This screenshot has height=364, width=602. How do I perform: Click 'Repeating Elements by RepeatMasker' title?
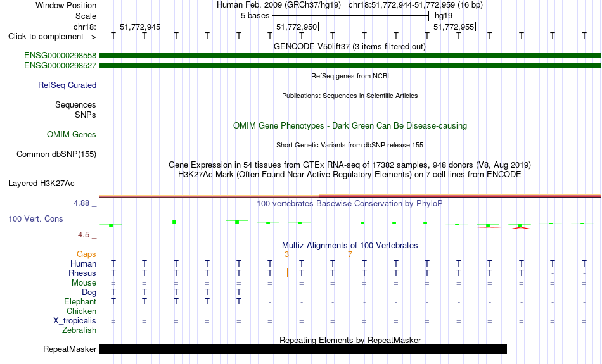pyautogui.click(x=350, y=340)
